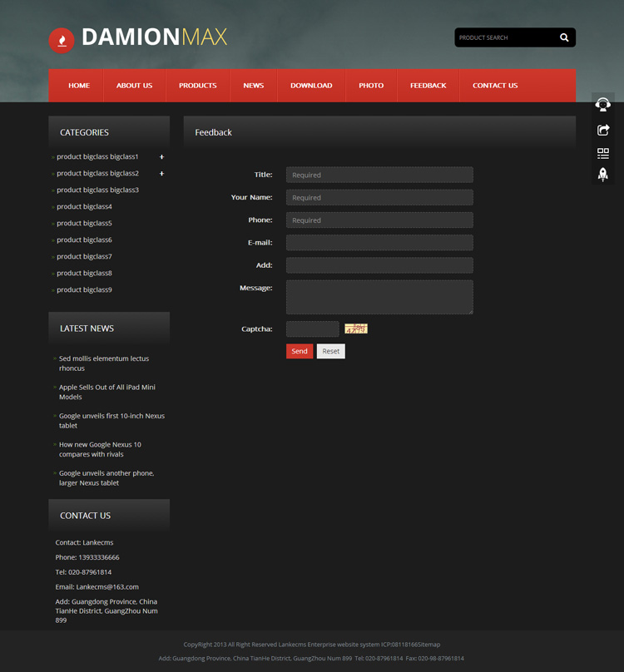Viewport: 624px width, 672px height.
Task: Open product bigclass8 category
Action: tap(84, 273)
